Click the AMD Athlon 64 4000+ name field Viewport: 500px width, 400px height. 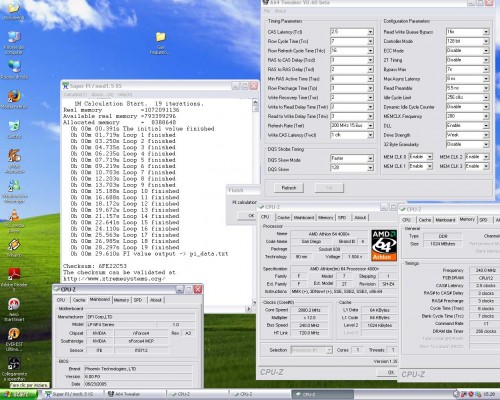(x=329, y=234)
